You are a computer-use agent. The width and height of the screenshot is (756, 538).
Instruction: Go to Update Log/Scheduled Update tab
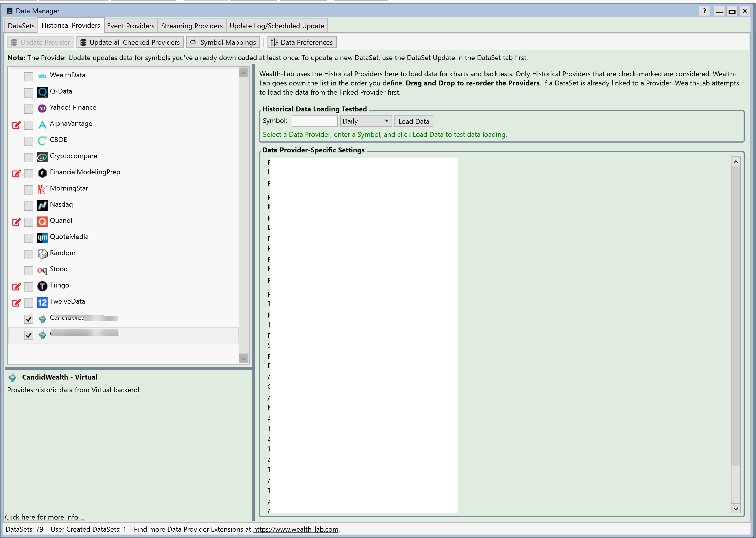coord(277,26)
